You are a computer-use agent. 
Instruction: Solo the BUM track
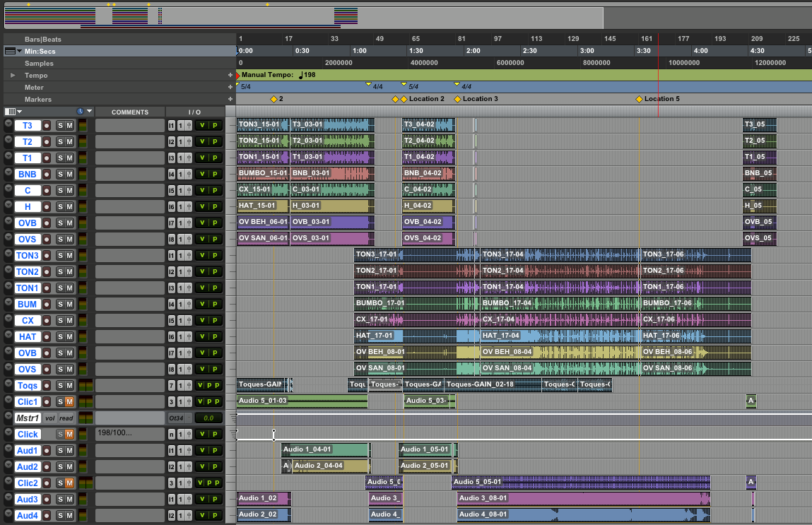click(x=60, y=305)
